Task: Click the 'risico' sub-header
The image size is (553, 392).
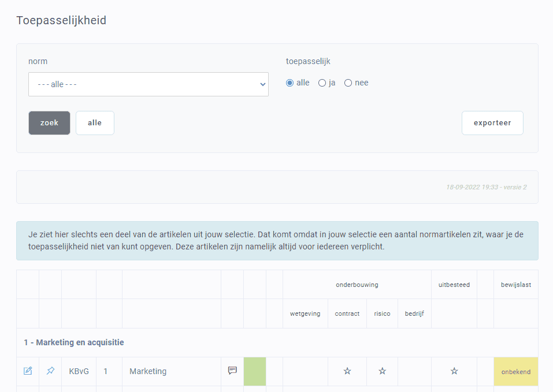Action: [x=383, y=313]
